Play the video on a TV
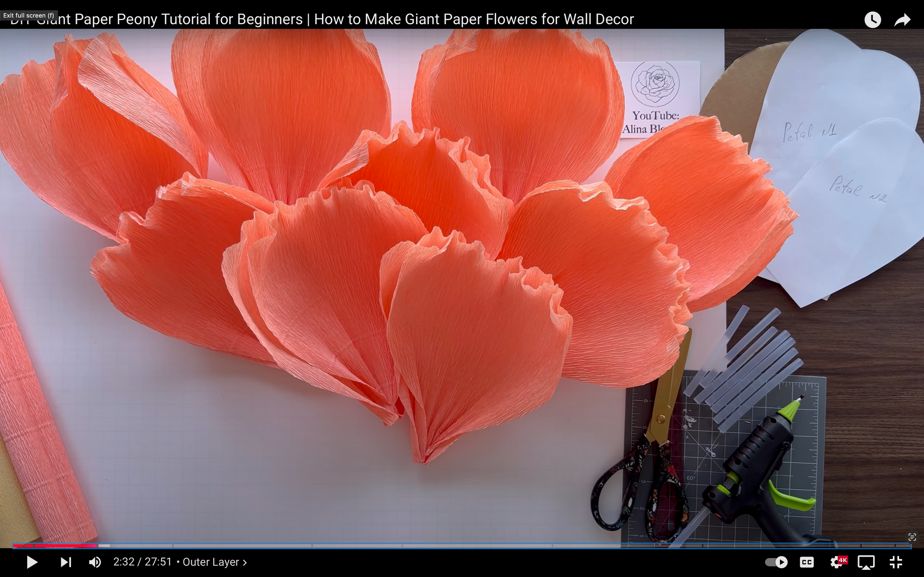 click(867, 562)
